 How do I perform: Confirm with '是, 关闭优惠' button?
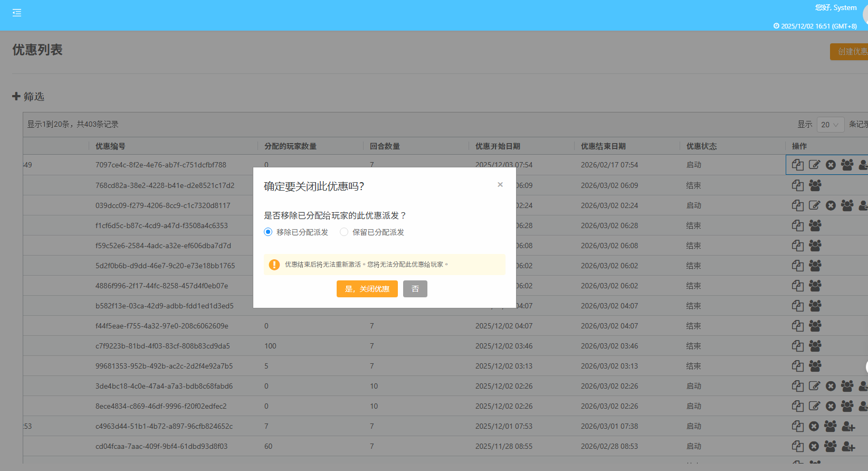point(367,289)
